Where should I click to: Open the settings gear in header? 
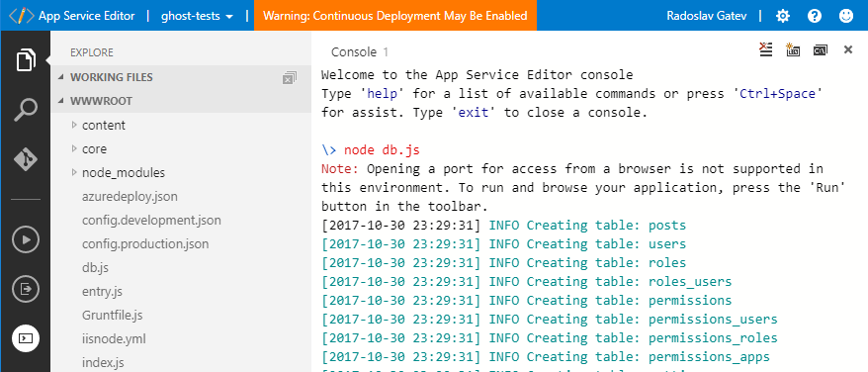(783, 16)
